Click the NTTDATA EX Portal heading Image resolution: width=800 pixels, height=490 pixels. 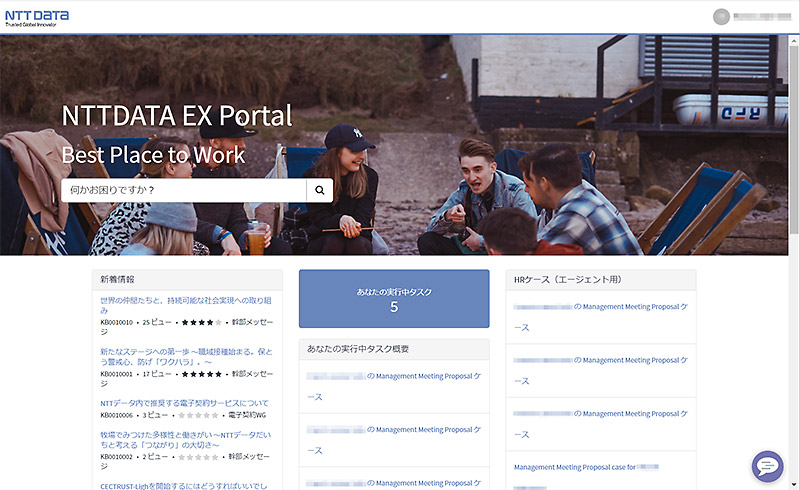click(177, 116)
